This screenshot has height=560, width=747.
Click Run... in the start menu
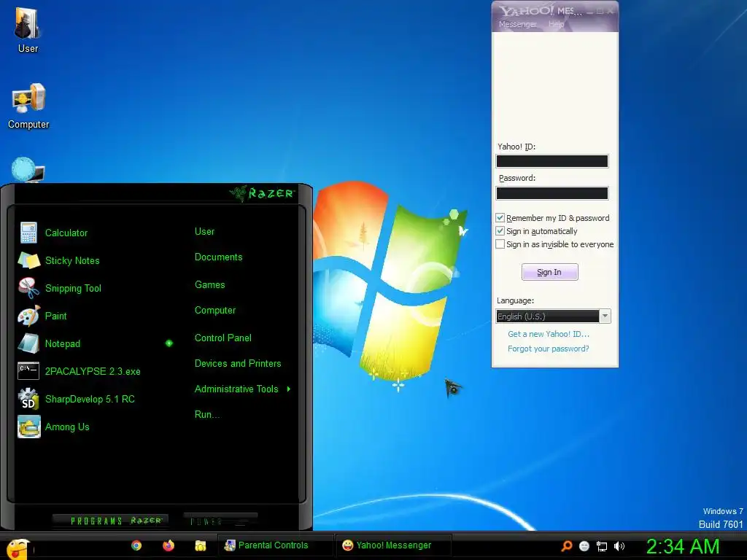click(207, 415)
